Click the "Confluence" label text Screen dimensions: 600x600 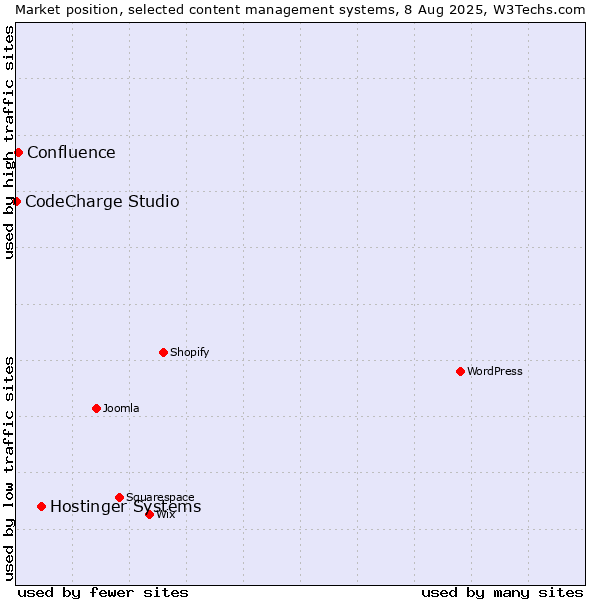tap(71, 153)
